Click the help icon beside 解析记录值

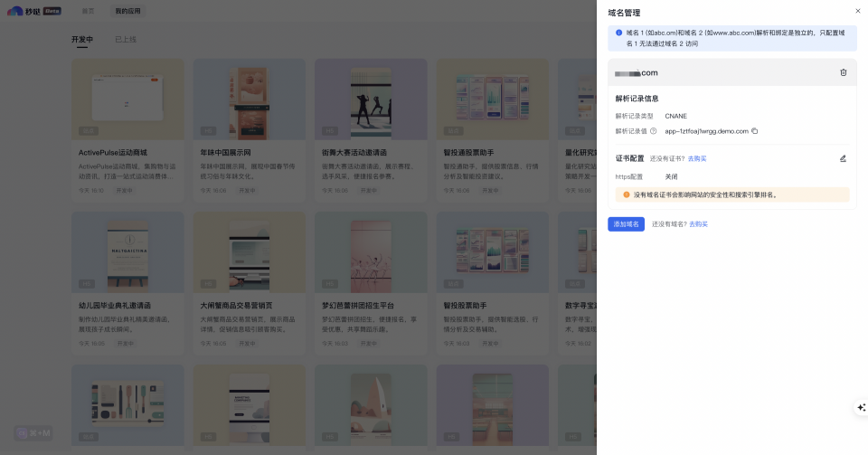point(654,131)
